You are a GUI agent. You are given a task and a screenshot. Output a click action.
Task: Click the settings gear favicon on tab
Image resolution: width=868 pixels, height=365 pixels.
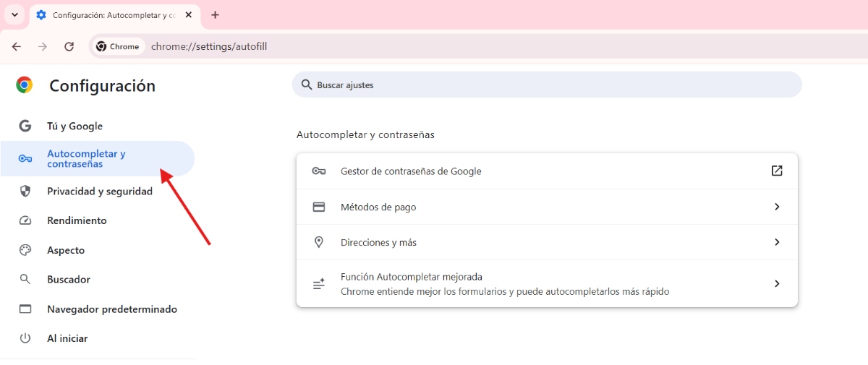pyautogui.click(x=41, y=14)
